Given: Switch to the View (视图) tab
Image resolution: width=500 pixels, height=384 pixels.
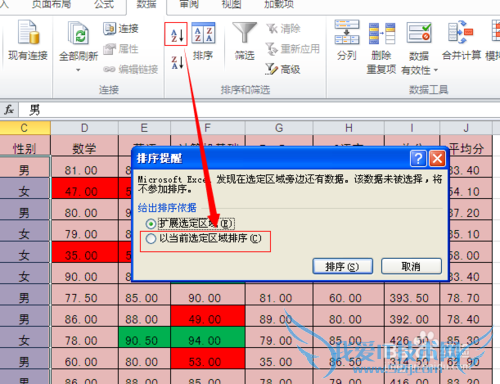Looking at the screenshot, I should click(x=231, y=5).
